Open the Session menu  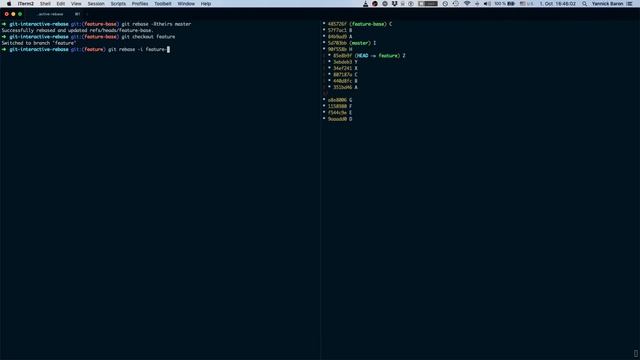[96, 4]
